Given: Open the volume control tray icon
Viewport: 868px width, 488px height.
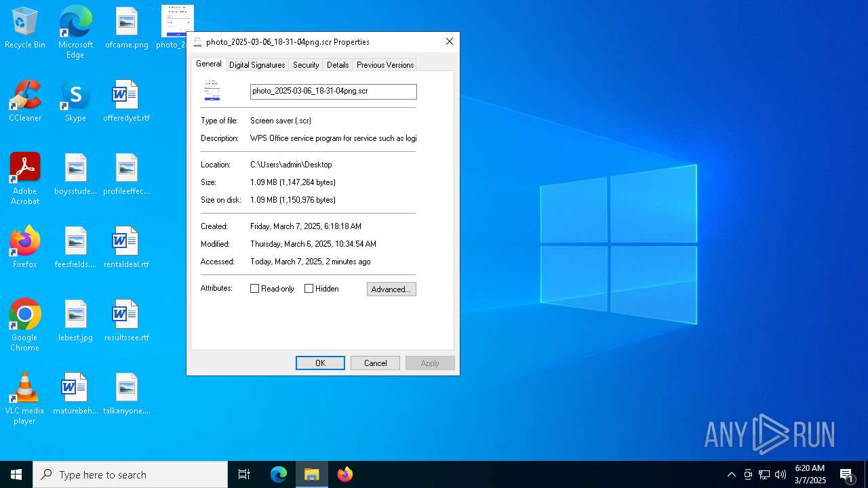Looking at the screenshot, I should (x=781, y=474).
